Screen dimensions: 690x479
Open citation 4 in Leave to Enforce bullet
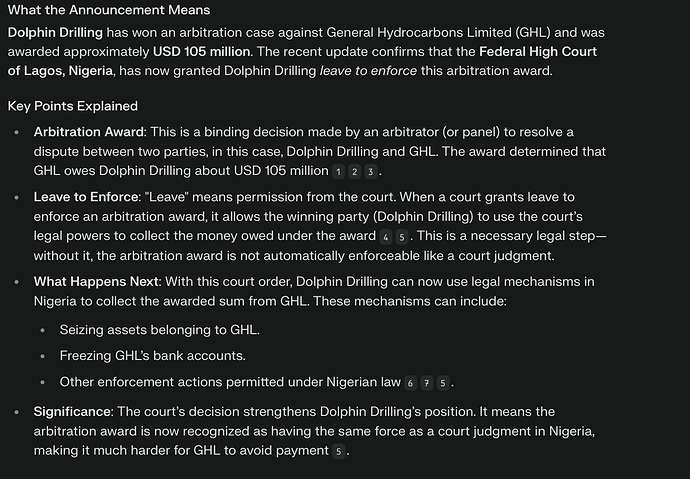[x=385, y=237]
